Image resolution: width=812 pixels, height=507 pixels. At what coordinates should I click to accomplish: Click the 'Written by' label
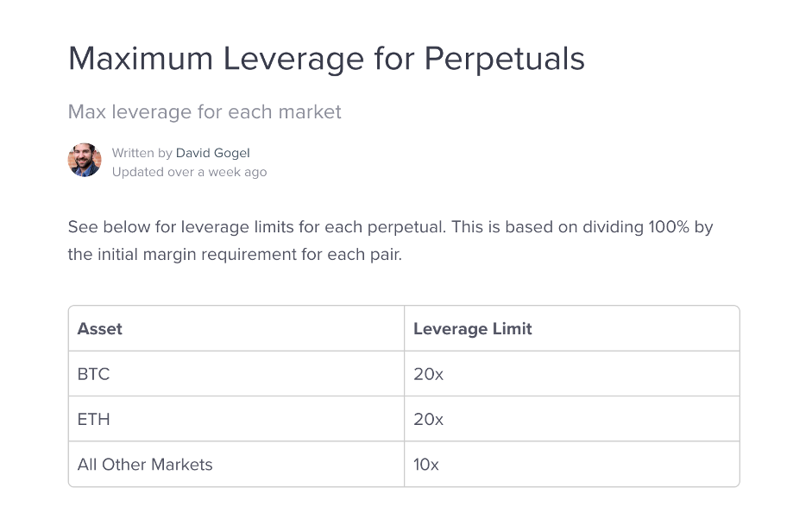click(142, 153)
